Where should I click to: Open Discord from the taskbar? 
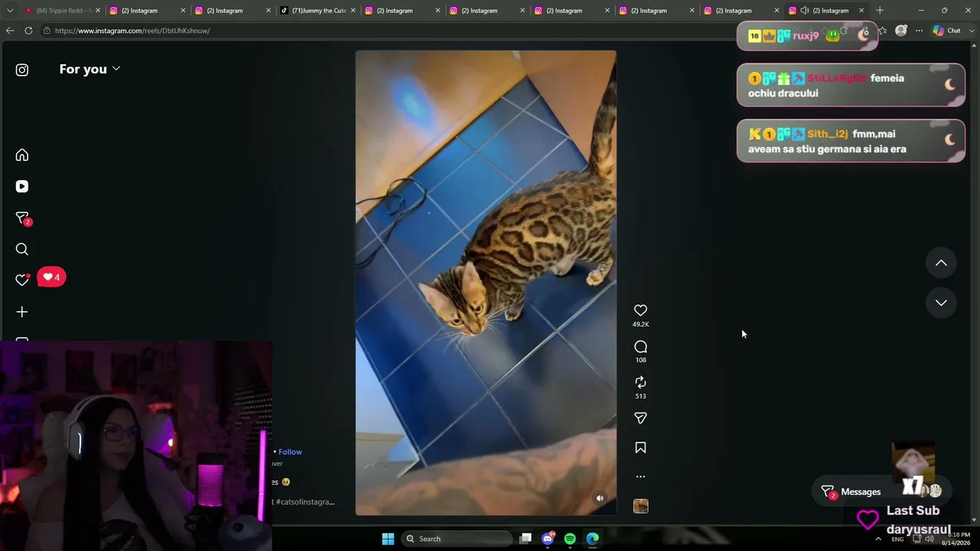pos(547,539)
